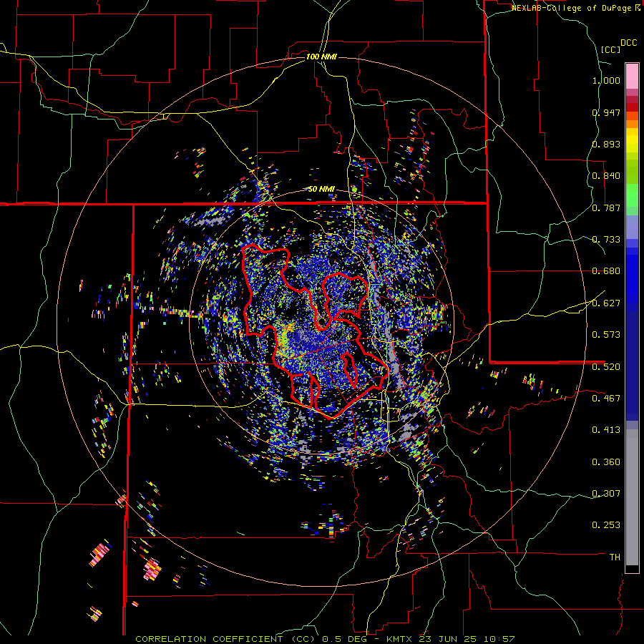The height and width of the screenshot is (644, 644).
Task: Click the 0.840 scale value
Action: click(x=606, y=176)
